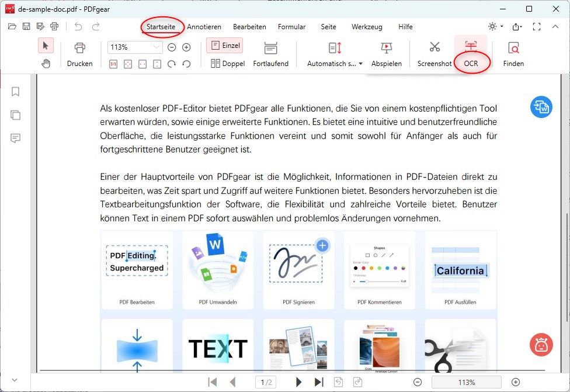This screenshot has height=392, width=570.
Task: Open the zoom level dropdown
Action: (158, 47)
